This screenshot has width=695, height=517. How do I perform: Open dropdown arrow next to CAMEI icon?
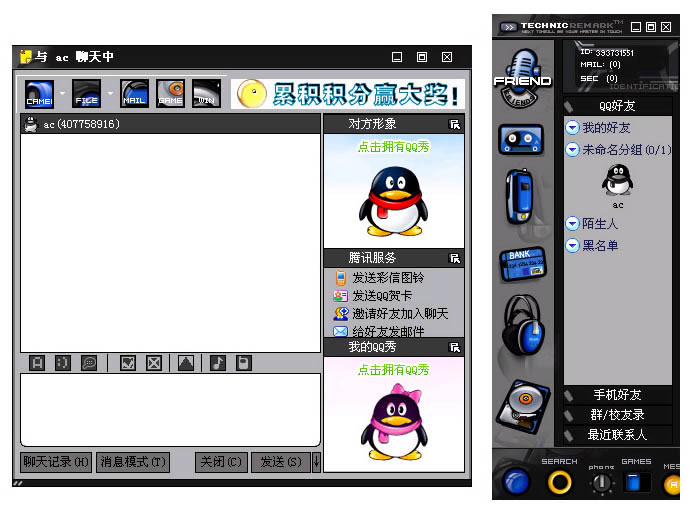click(x=62, y=94)
